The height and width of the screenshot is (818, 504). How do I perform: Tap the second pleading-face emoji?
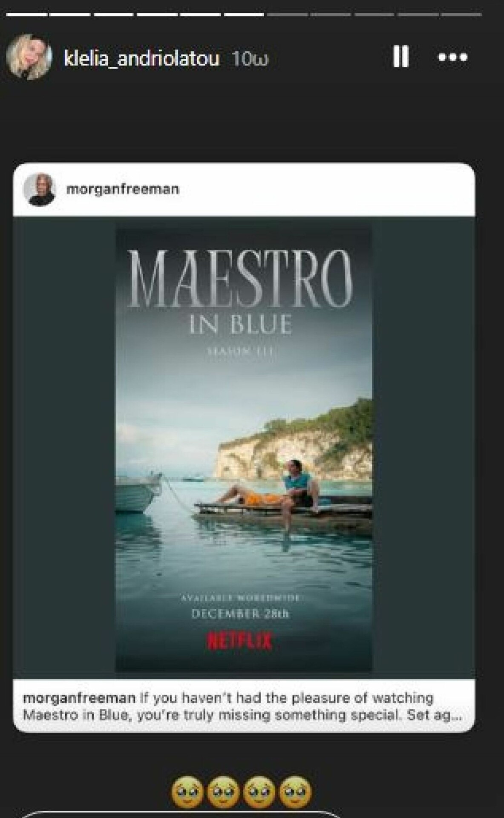click(223, 792)
